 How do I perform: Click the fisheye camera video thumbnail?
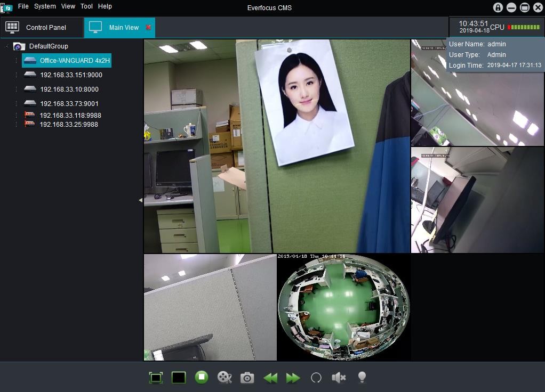[343, 307]
